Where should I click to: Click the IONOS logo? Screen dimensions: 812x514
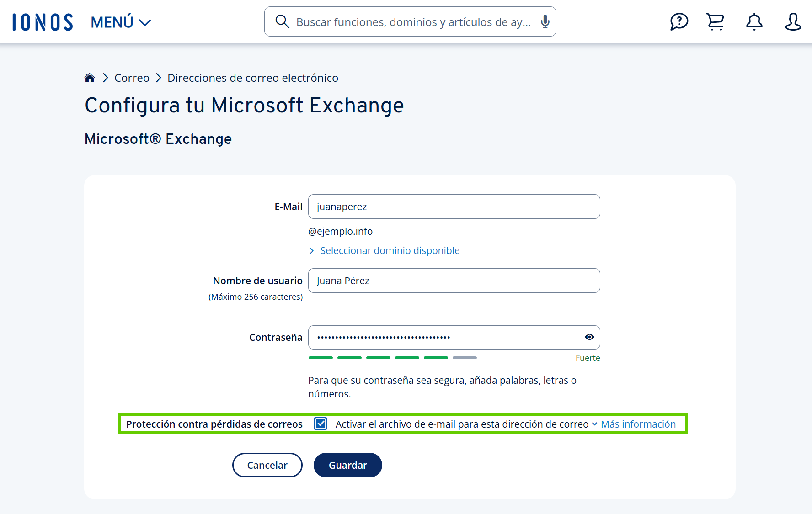[42, 21]
